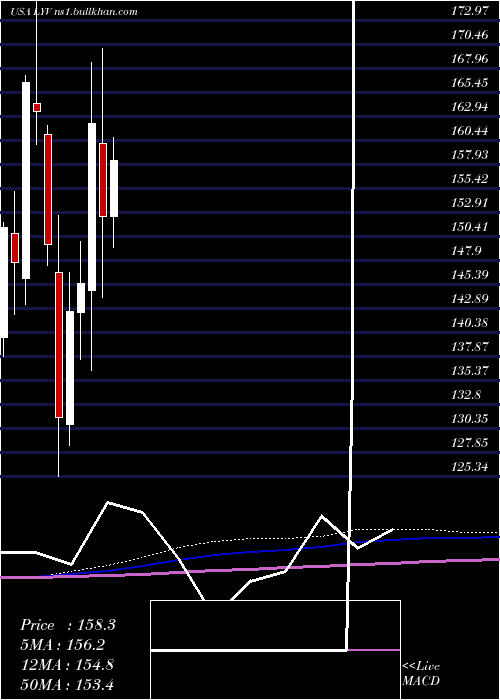Select the long red candlestick bottoming near 130.35
The height and width of the screenshot is (700, 500).
pyautogui.click(x=59, y=345)
